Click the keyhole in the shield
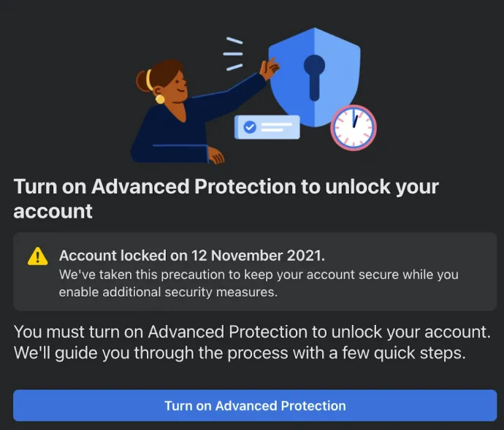Screen dimensions: 504x430 coord(314,78)
